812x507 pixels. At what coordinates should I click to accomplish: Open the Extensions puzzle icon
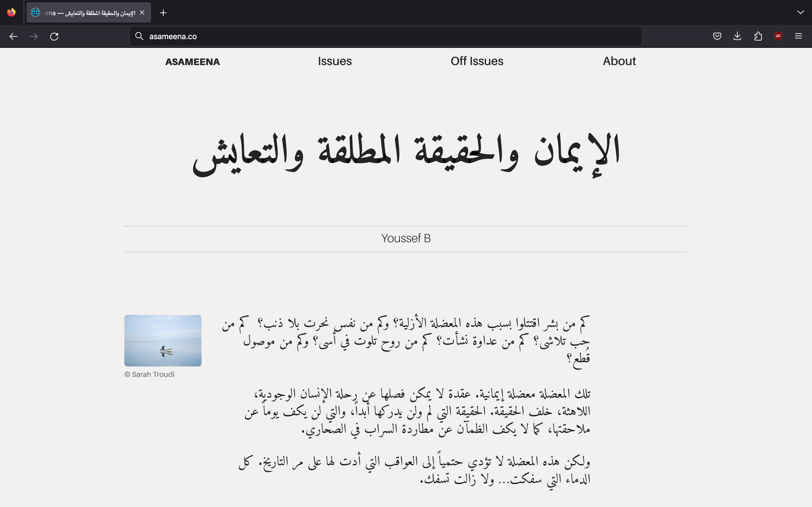(x=758, y=36)
